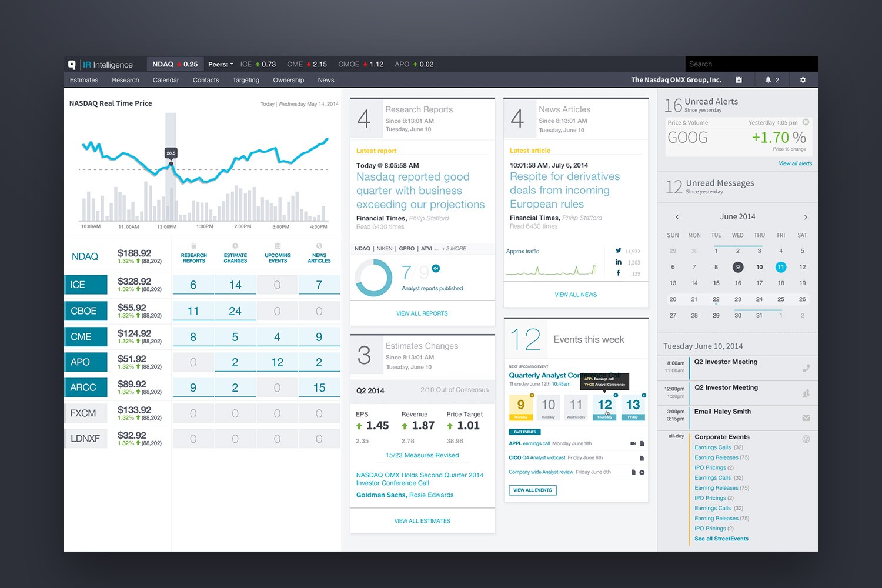
Task: Open the settings gear icon
Action: click(x=803, y=80)
